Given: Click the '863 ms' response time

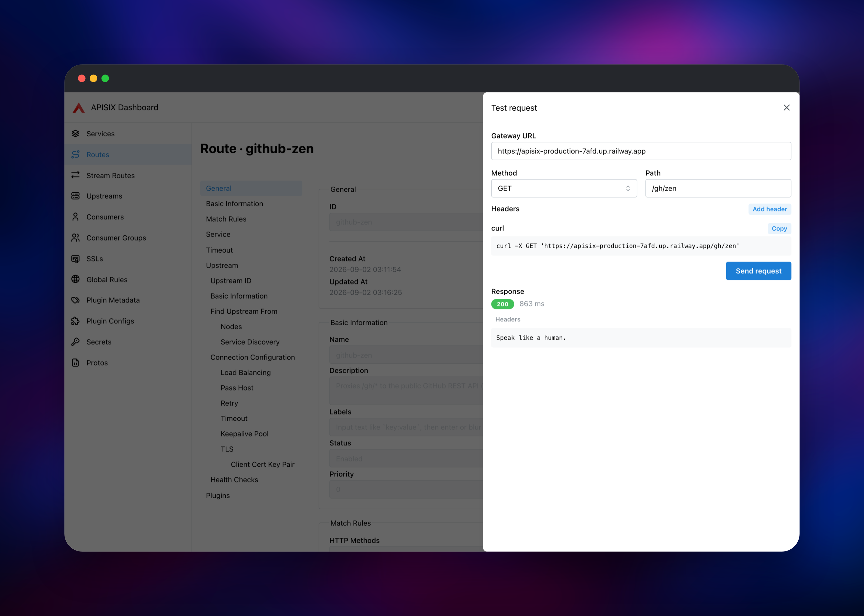Looking at the screenshot, I should [x=532, y=304].
